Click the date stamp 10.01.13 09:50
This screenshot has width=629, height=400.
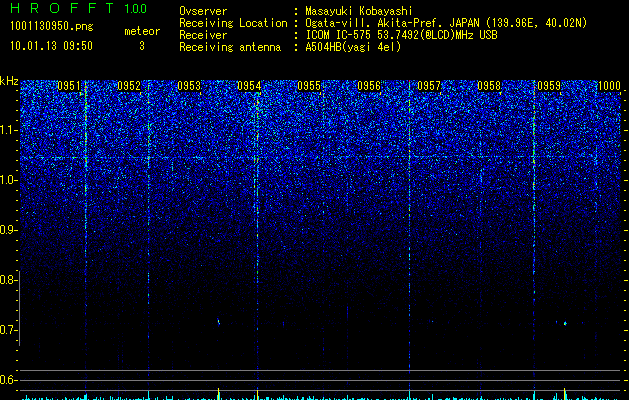coord(51,46)
